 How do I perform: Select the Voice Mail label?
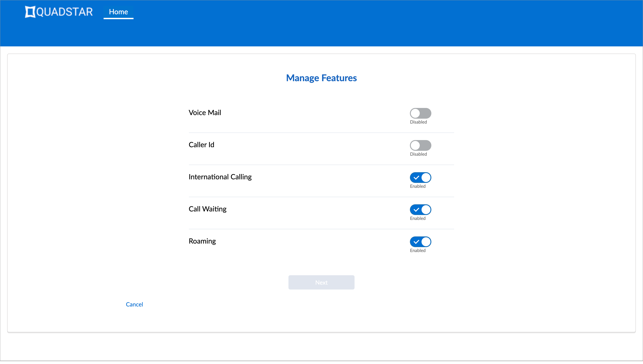click(205, 112)
